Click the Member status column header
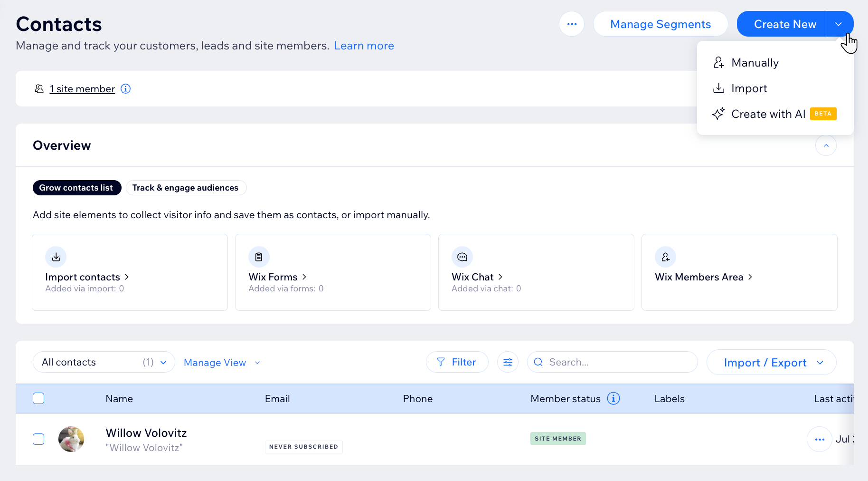The height and width of the screenshot is (481, 868). (x=566, y=399)
